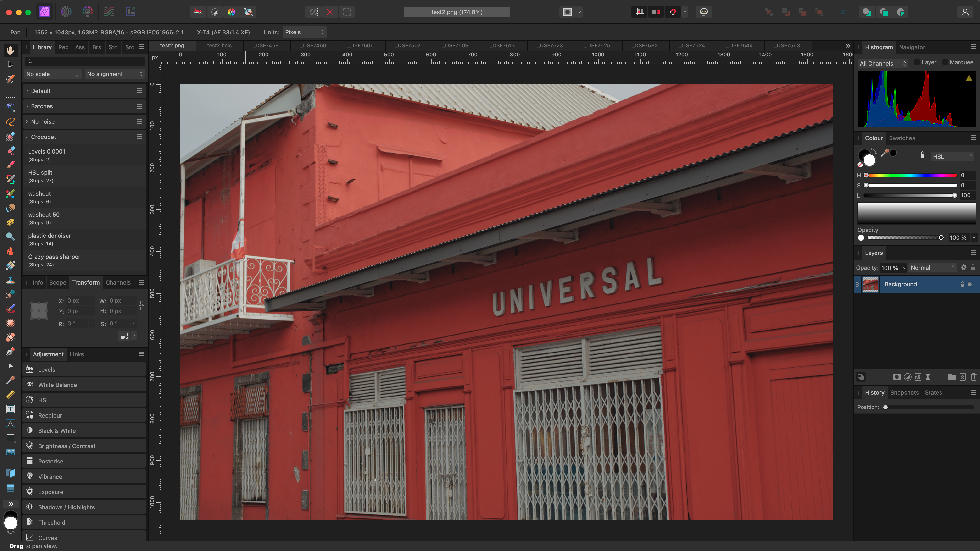The image size is (980, 551).
Task: Open the No alignment dropdown
Action: 115,74
